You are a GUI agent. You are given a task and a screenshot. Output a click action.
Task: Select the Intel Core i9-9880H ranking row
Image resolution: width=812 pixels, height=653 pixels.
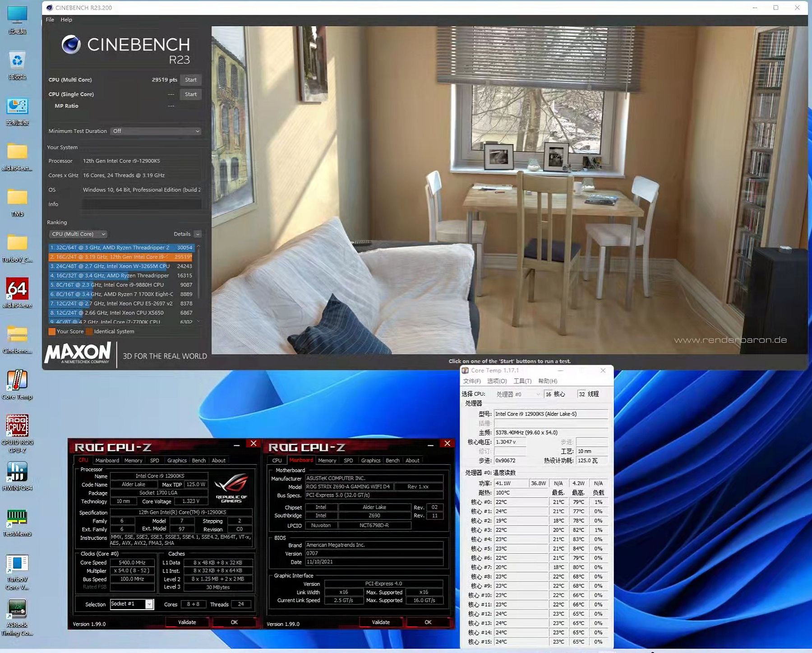click(121, 285)
